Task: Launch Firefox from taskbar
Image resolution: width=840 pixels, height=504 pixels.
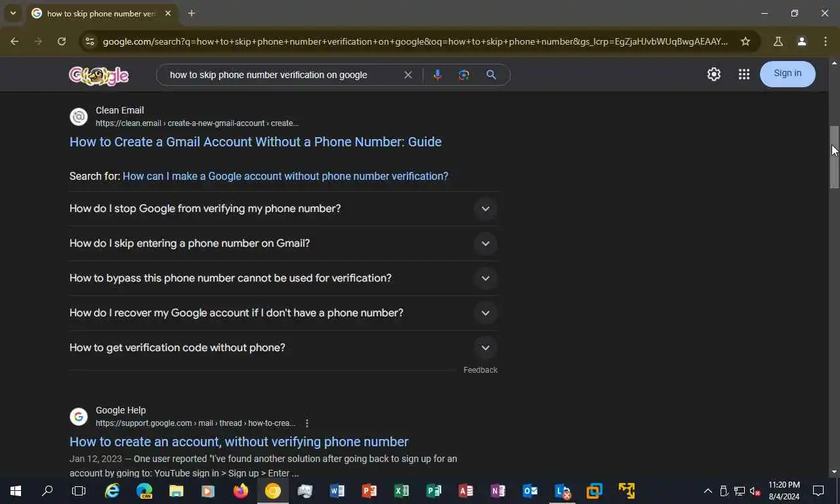Action: pos(241,491)
